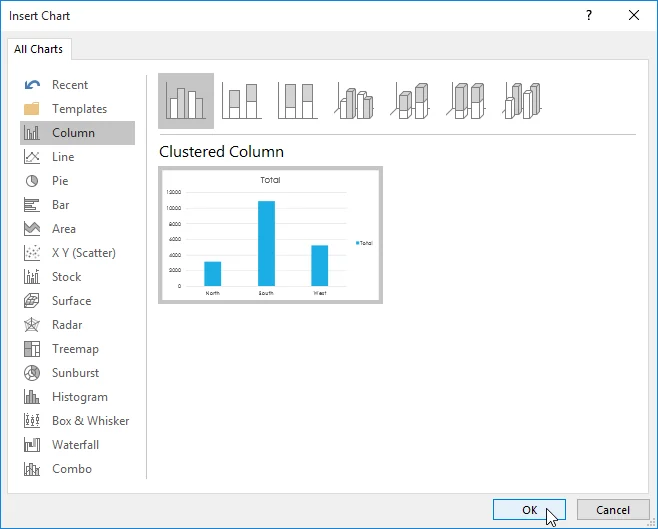Viewport: 658px width, 529px height.
Task: Choose the 3-D Stacked Column subtype icon
Action: [410, 101]
